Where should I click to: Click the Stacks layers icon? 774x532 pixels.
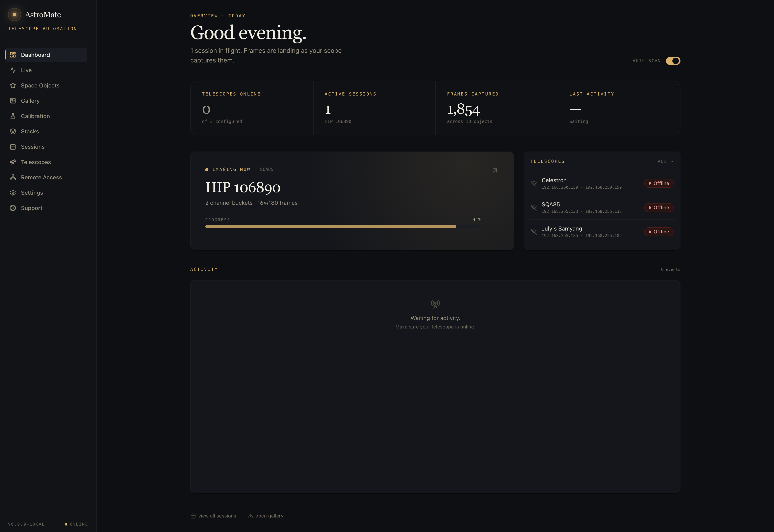[13, 131]
